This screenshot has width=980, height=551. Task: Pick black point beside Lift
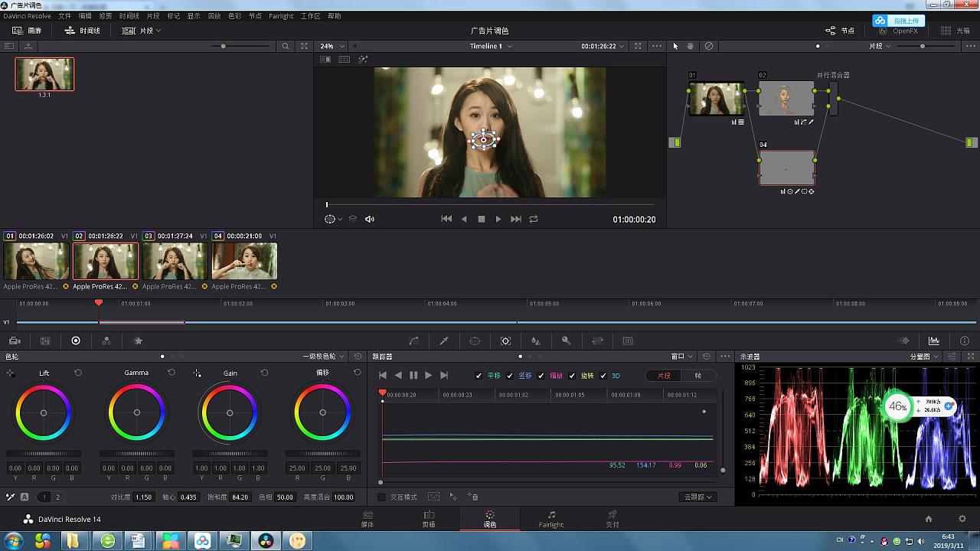(11, 373)
